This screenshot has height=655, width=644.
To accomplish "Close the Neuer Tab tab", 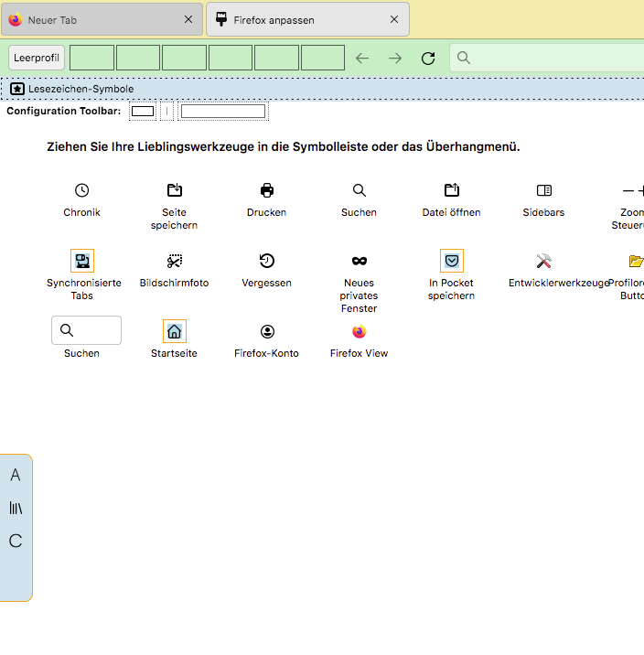I will click(188, 19).
